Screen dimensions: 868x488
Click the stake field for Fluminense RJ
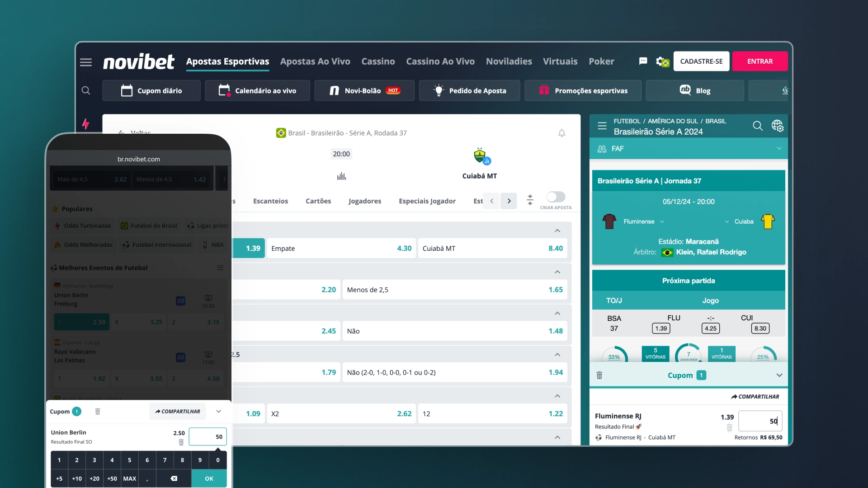[760, 421]
